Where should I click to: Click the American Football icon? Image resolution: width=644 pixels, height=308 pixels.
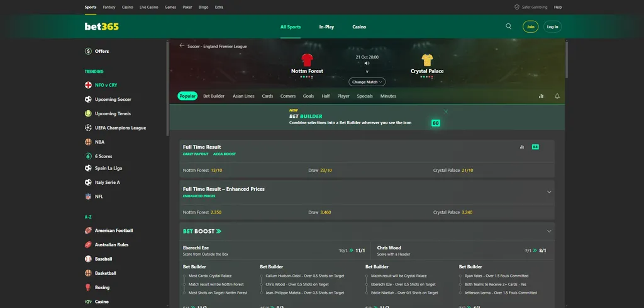[88, 231]
